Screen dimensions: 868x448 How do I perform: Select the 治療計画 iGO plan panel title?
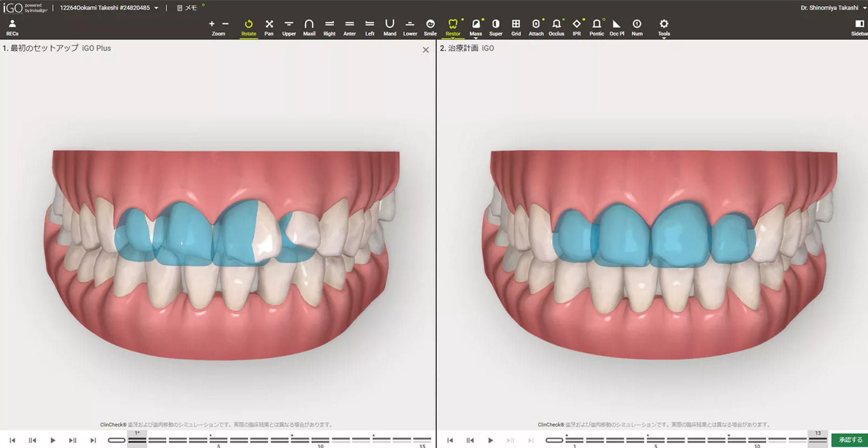point(467,48)
